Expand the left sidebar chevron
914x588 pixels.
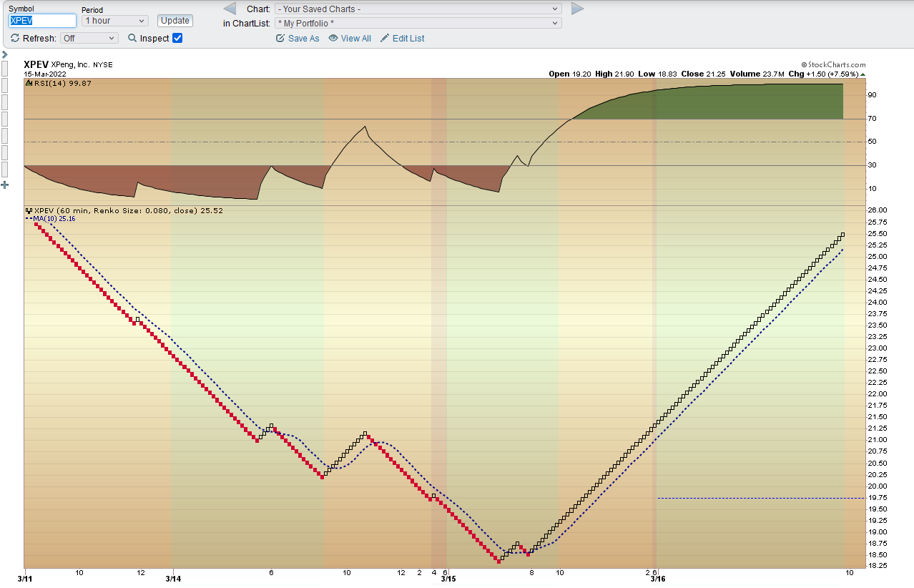4,54
